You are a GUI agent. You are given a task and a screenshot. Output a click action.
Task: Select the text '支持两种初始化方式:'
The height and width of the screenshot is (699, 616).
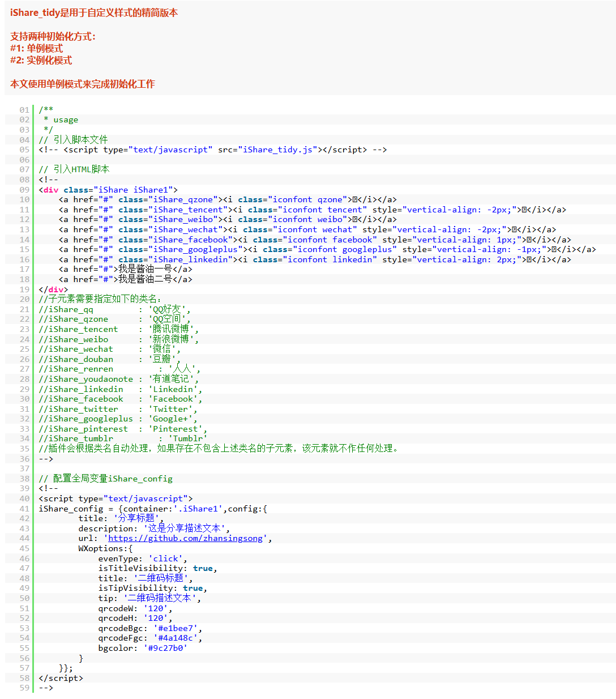pos(53,36)
